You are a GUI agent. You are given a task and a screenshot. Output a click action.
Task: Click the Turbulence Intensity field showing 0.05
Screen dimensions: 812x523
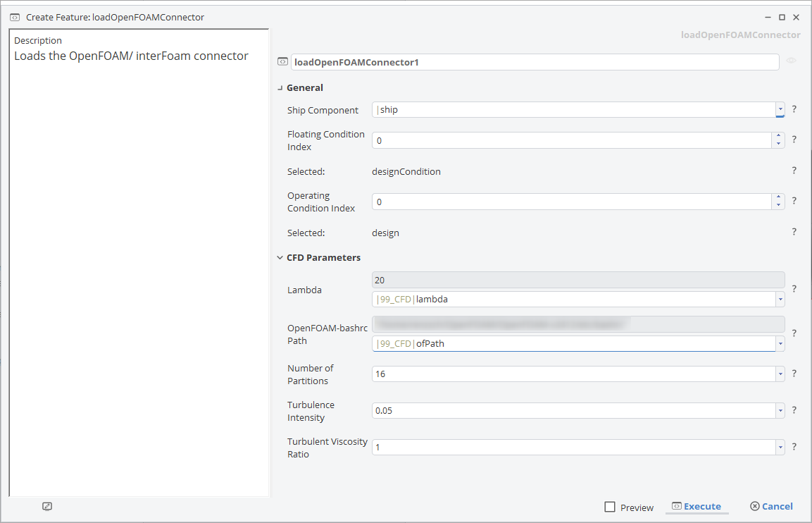(574, 410)
